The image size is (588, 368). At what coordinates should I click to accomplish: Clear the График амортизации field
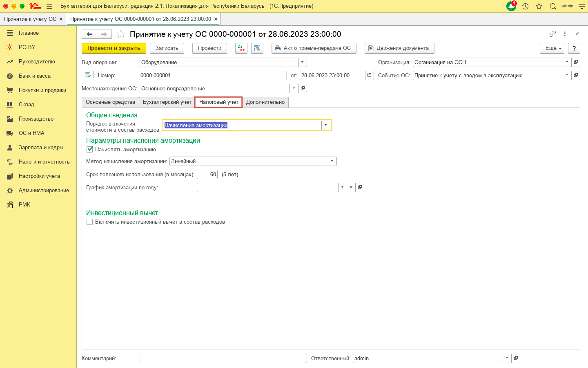[x=351, y=187]
